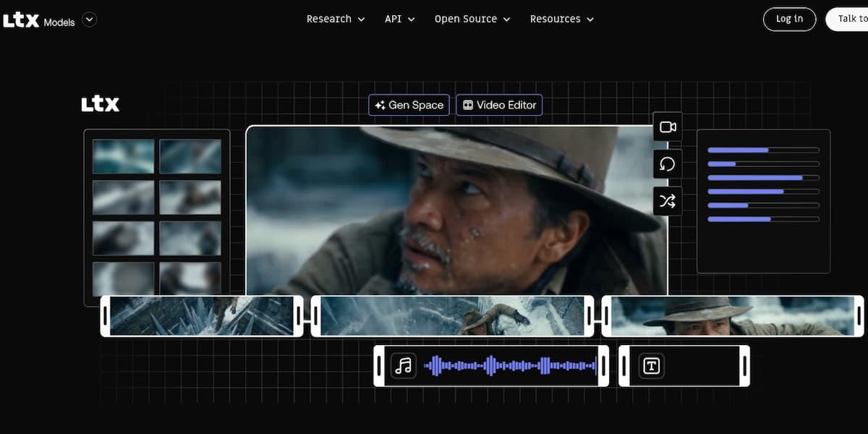
Task: Open the Resources menu
Action: pyautogui.click(x=562, y=20)
